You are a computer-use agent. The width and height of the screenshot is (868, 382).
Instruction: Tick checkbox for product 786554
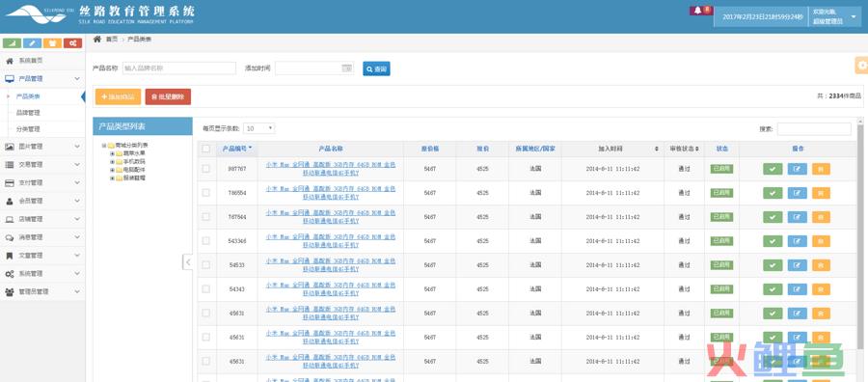(x=206, y=193)
